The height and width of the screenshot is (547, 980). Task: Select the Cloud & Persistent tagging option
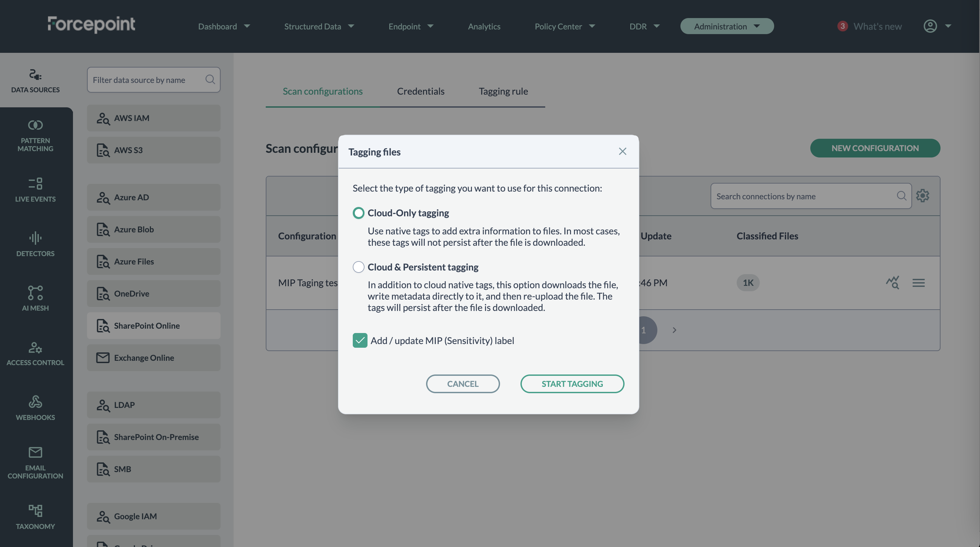pyautogui.click(x=358, y=267)
